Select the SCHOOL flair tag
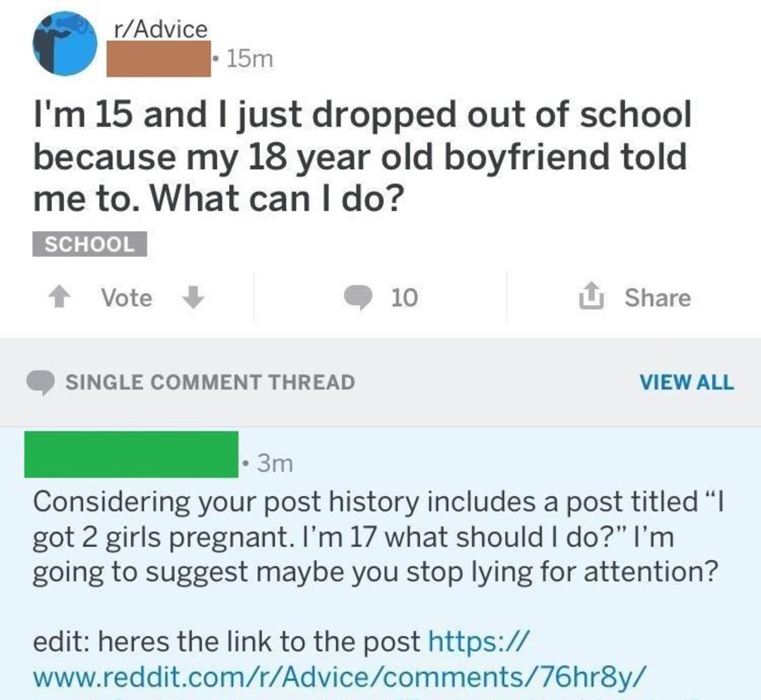The width and height of the screenshot is (761, 700). click(x=89, y=244)
